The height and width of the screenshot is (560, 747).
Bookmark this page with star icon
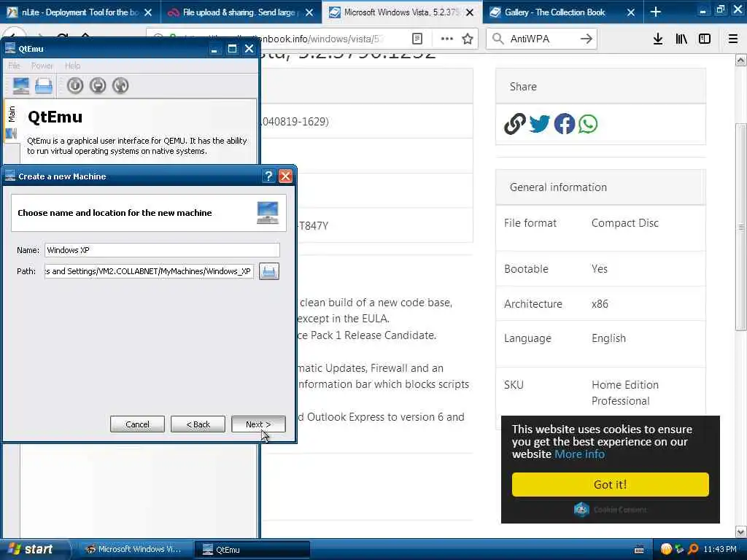point(468,39)
